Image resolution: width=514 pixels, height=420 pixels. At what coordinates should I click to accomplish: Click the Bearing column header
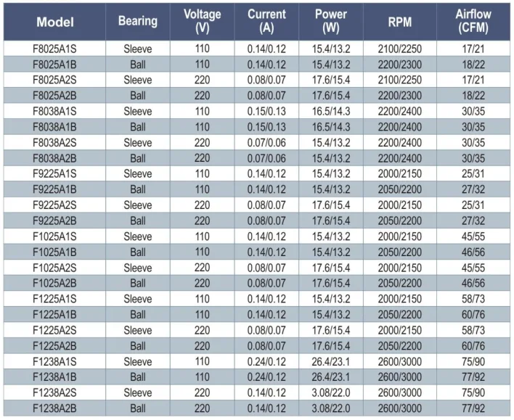[x=137, y=22]
